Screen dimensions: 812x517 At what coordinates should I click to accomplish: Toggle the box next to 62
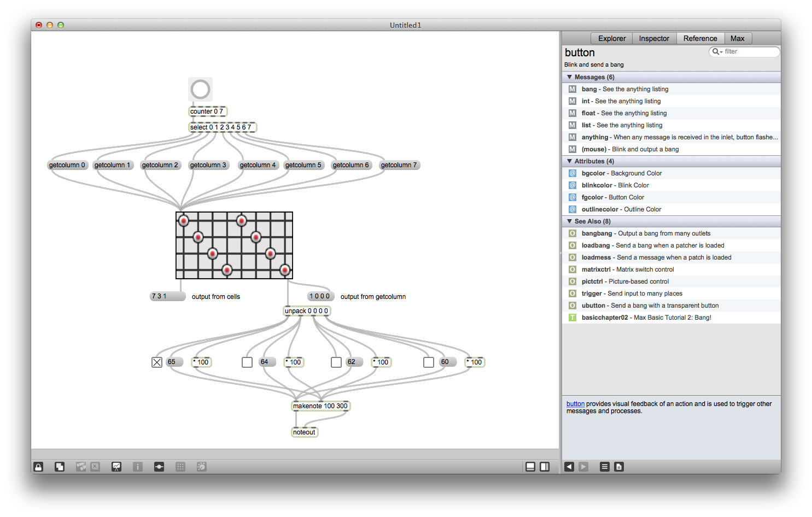tap(336, 362)
